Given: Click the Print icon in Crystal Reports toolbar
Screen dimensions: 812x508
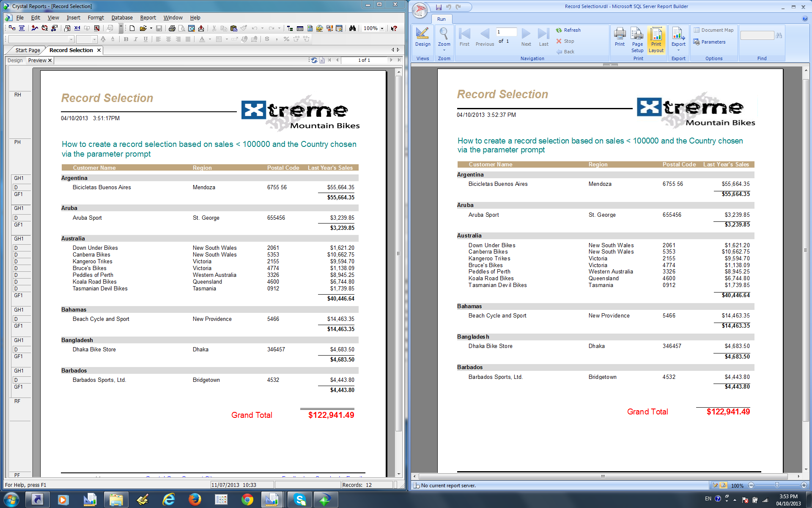Looking at the screenshot, I should tap(172, 28).
